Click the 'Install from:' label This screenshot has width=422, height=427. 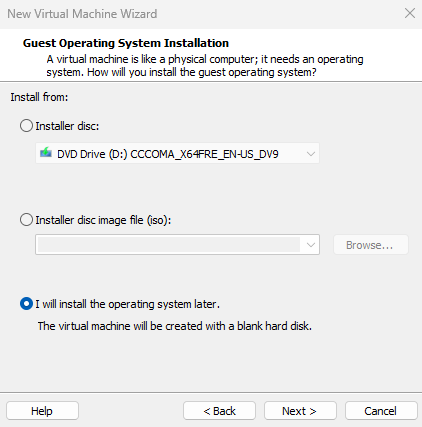[39, 97]
